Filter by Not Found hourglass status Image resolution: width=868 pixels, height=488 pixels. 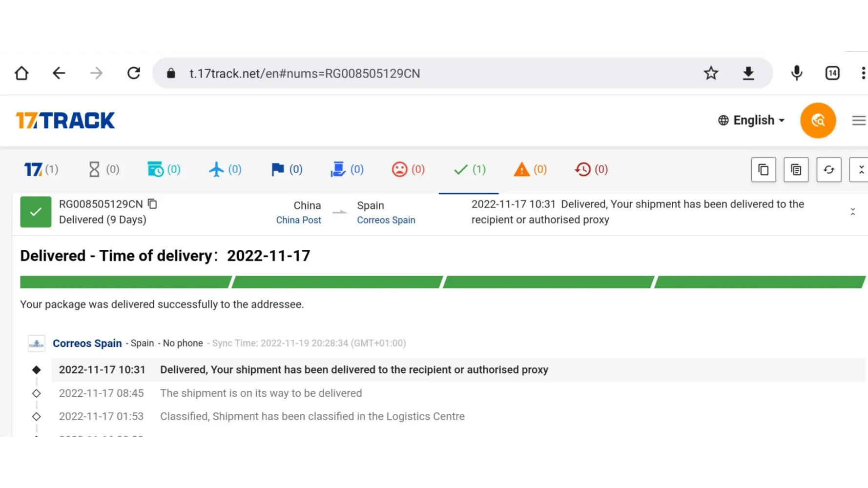(103, 169)
